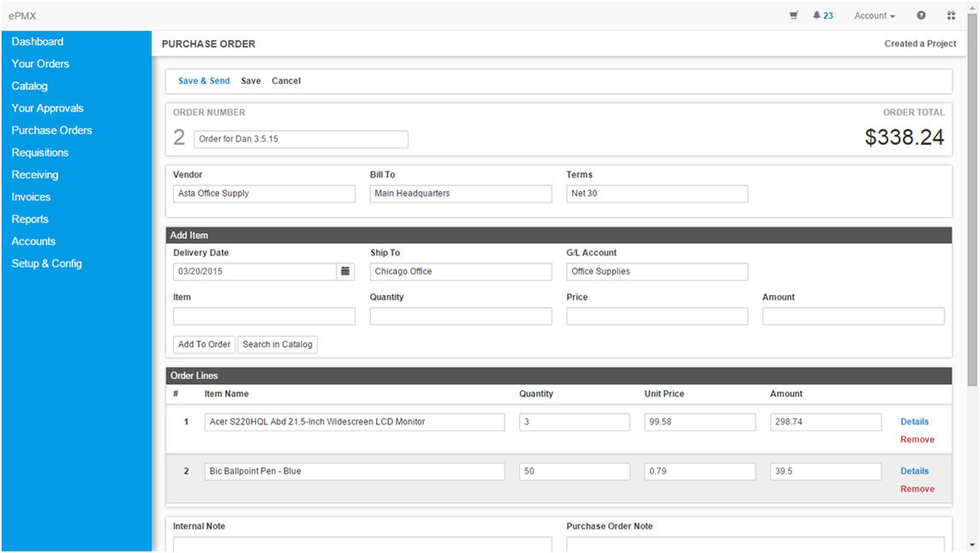Open Requisitions in sidebar
Image resolution: width=980 pixels, height=553 pixels.
[x=40, y=153]
